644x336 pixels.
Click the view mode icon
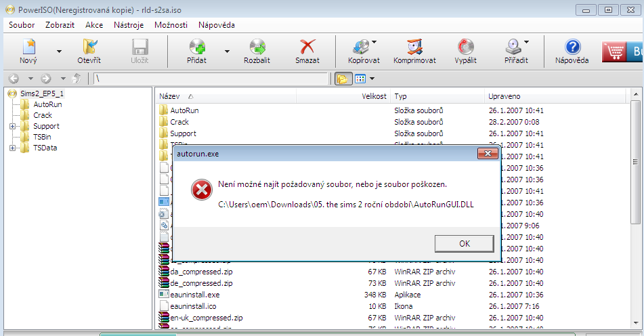pos(360,79)
